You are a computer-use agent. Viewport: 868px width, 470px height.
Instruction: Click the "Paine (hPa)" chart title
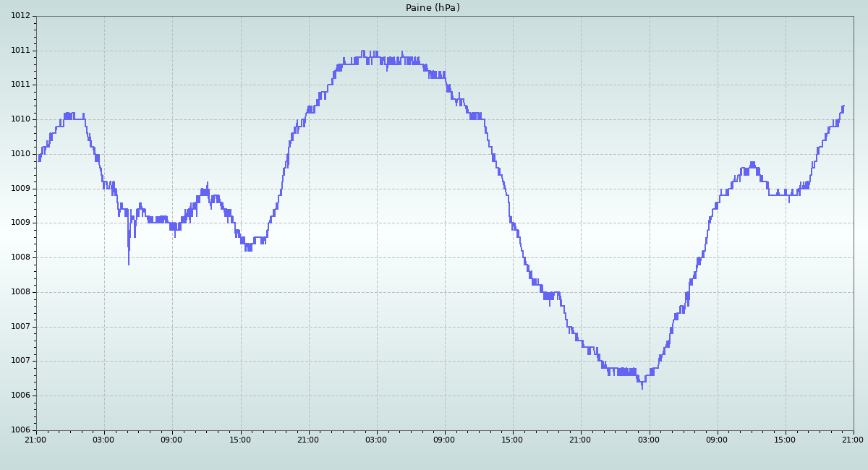tap(433, 8)
